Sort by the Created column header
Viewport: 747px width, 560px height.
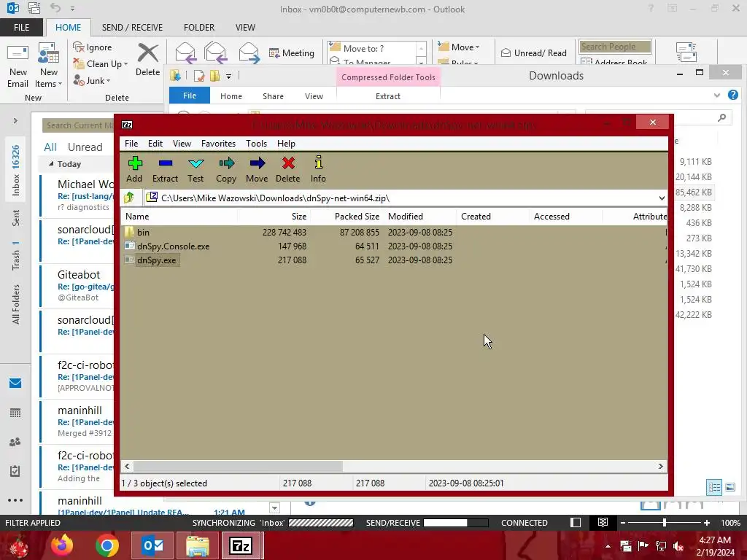tap(493, 216)
